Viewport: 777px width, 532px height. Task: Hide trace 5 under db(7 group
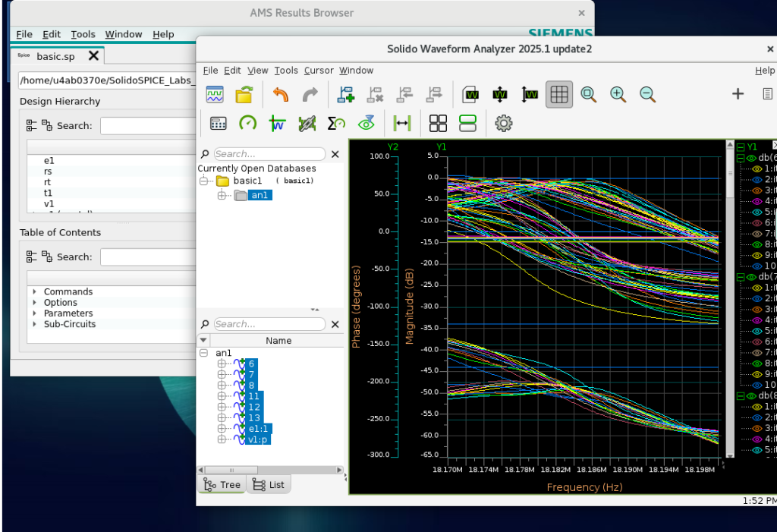[757, 331]
